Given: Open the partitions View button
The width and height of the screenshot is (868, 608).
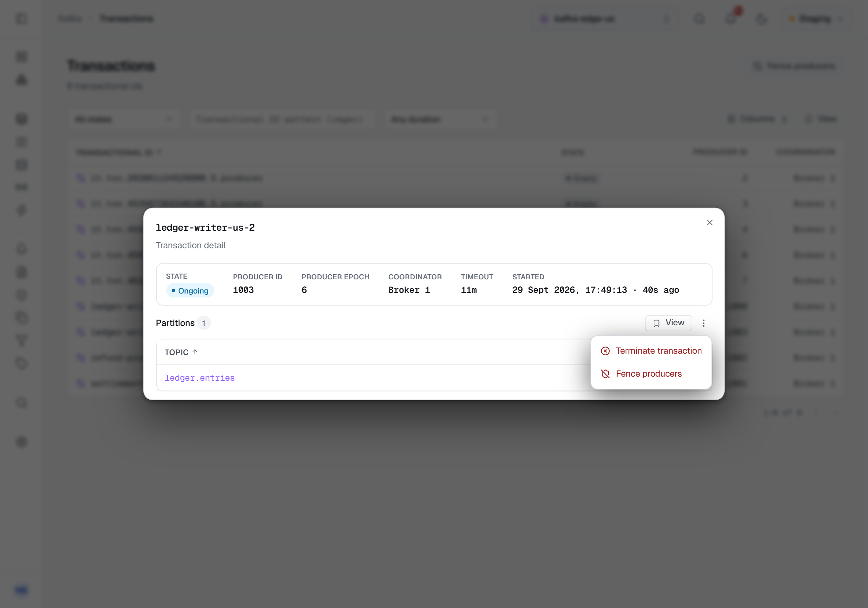Looking at the screenshot, I should (668, 323).
